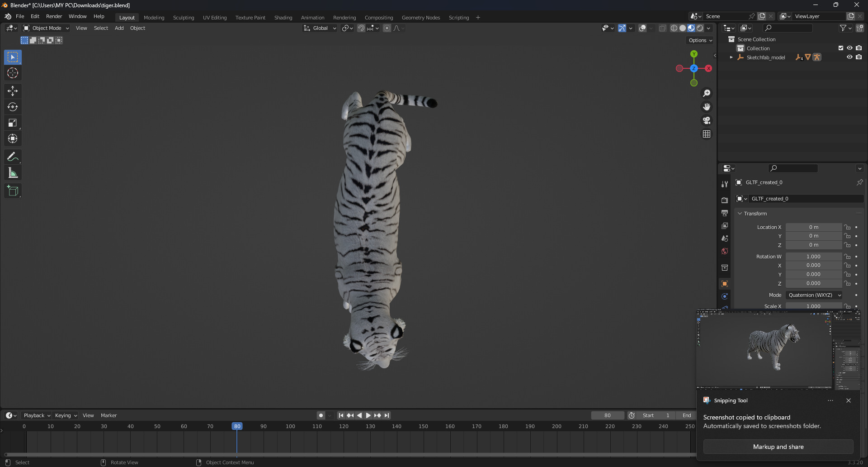This screenshot has width=868, height=467.
Task: Lock Rotation W transform
Action: 848,257
